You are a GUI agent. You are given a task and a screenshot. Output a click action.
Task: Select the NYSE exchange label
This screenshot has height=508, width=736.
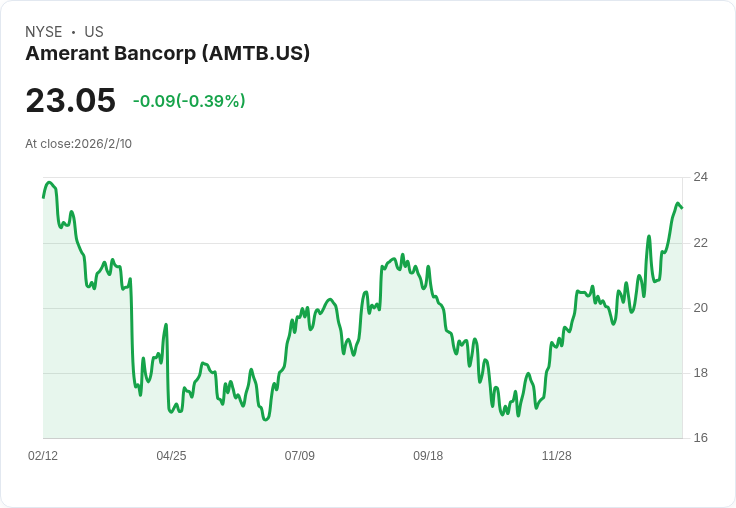click(x=44, y=32)
